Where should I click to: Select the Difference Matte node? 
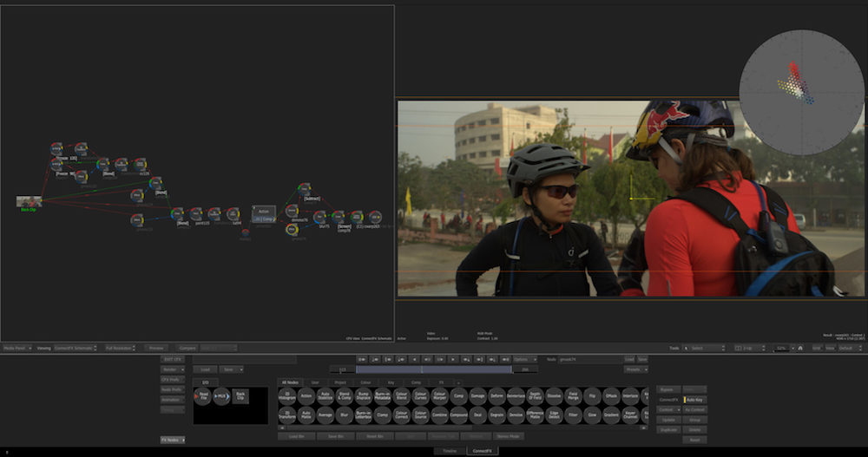(x=535, y=415)
